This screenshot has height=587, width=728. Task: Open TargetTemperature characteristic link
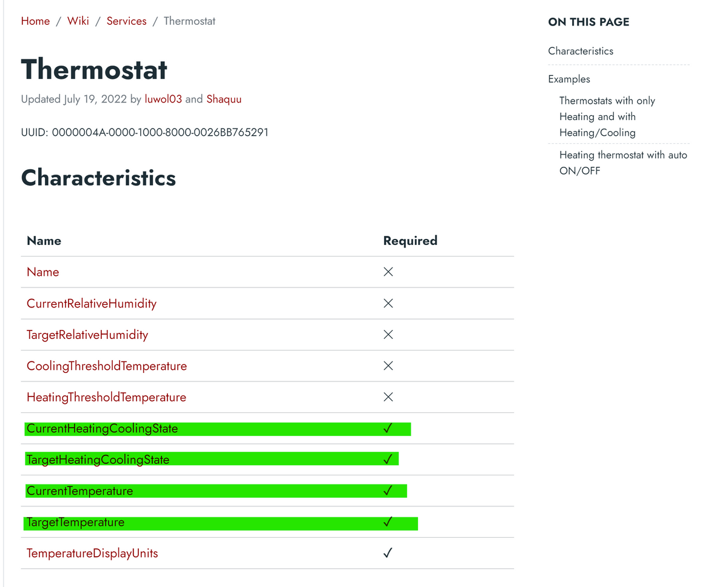pos(75,523)
